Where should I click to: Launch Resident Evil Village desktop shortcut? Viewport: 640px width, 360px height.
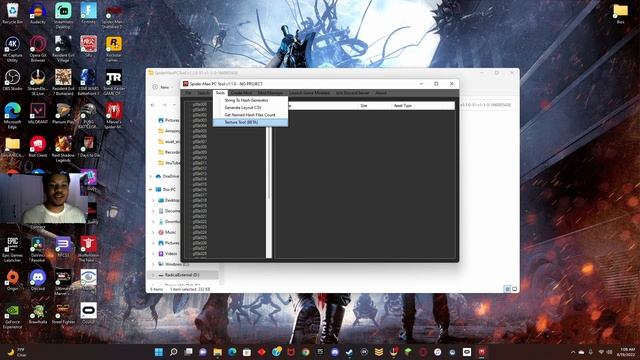63,49
